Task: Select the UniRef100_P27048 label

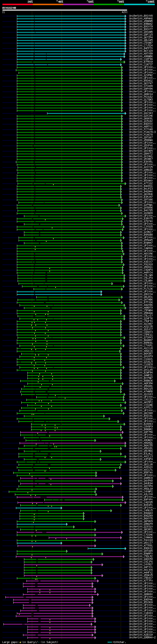Action: point(141,129)
